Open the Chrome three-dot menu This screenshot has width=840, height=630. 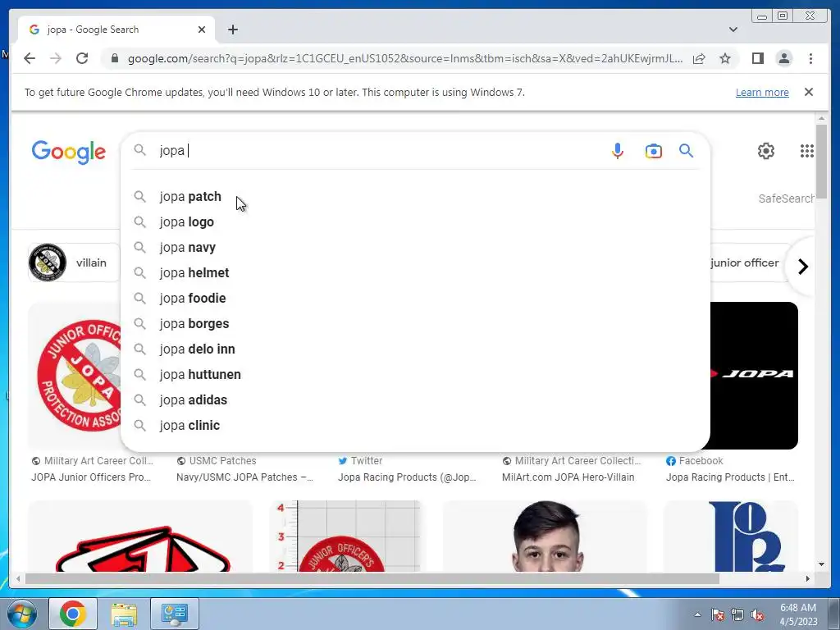tap(810, 58)
